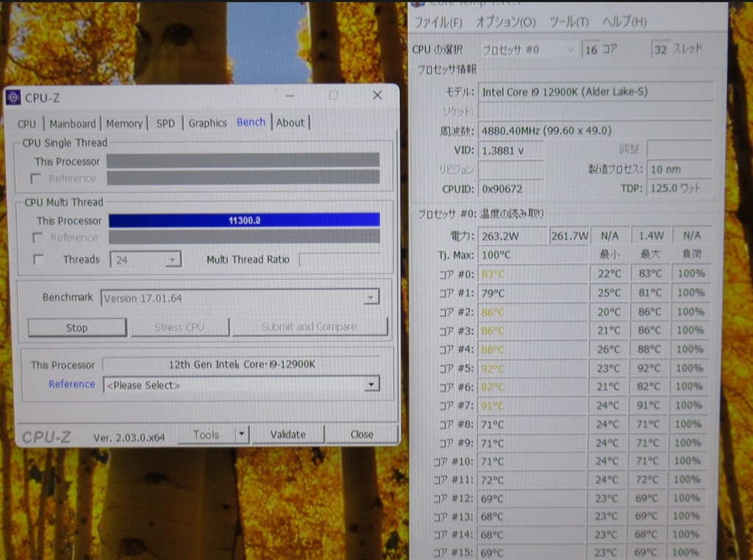Click the Close button in CPU-Z footer

(x=362, y=434)
